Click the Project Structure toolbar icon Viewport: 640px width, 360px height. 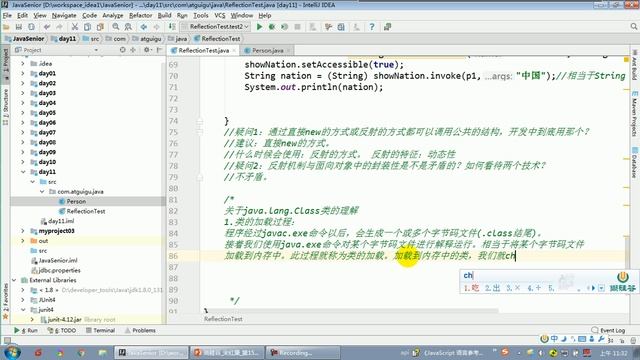pyautogui.click(x=341, y=27)
